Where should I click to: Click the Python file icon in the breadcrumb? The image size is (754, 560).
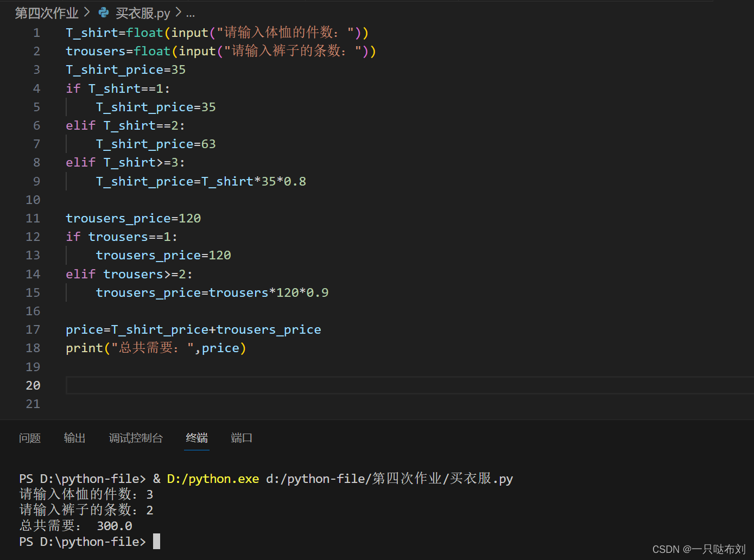coord(103,12)
